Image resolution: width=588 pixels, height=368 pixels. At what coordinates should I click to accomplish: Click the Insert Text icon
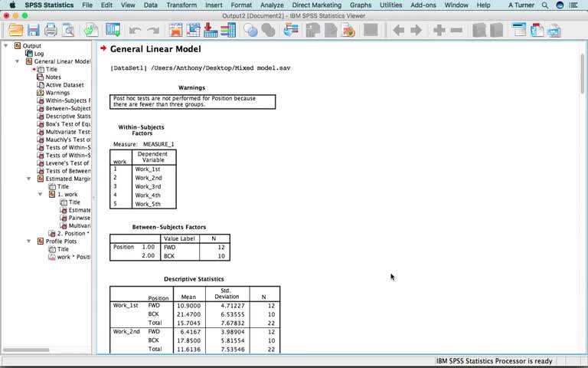(554, 31)
